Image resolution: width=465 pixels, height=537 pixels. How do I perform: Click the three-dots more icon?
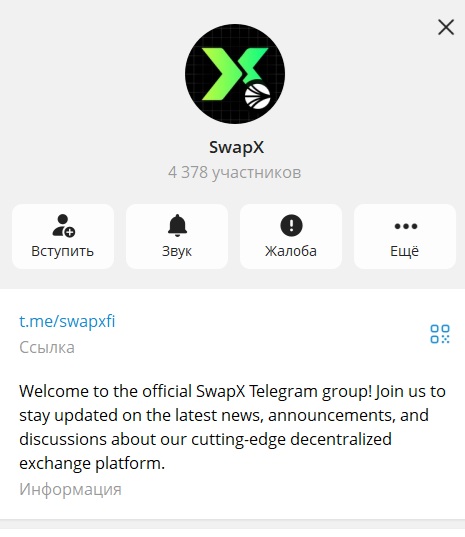click(405, 226)
